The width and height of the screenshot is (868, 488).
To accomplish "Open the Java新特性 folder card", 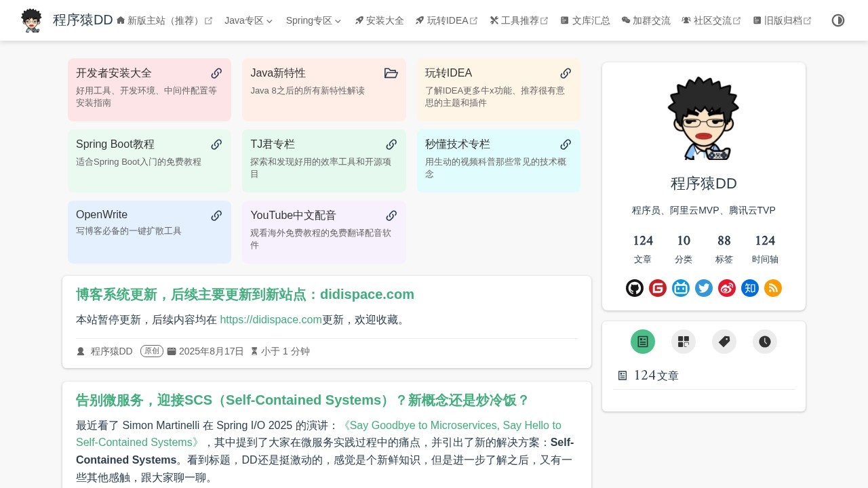I will click(324, 89).
